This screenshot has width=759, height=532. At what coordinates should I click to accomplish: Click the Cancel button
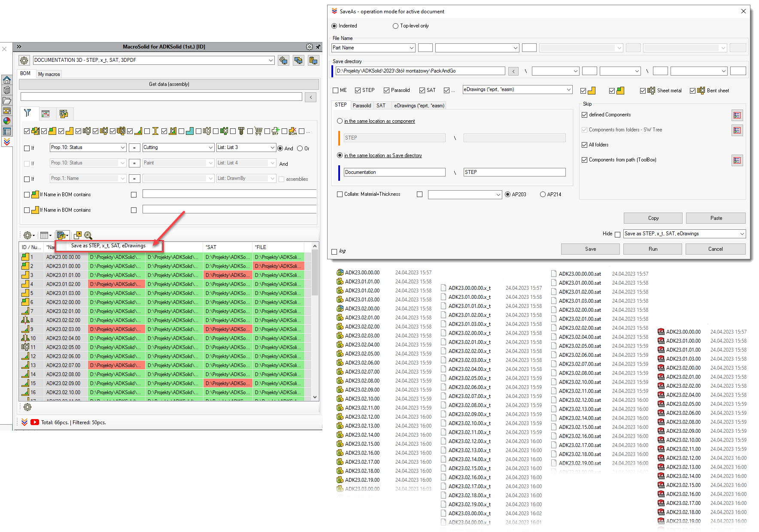pyautogui.click(x=715, y=249)
